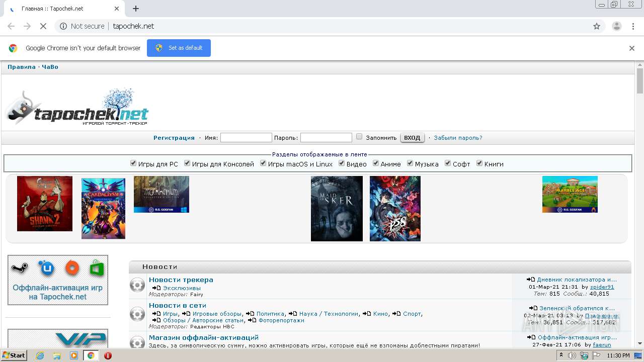Open Chrome's three-dot menu
644x362 pixels.
633,26
